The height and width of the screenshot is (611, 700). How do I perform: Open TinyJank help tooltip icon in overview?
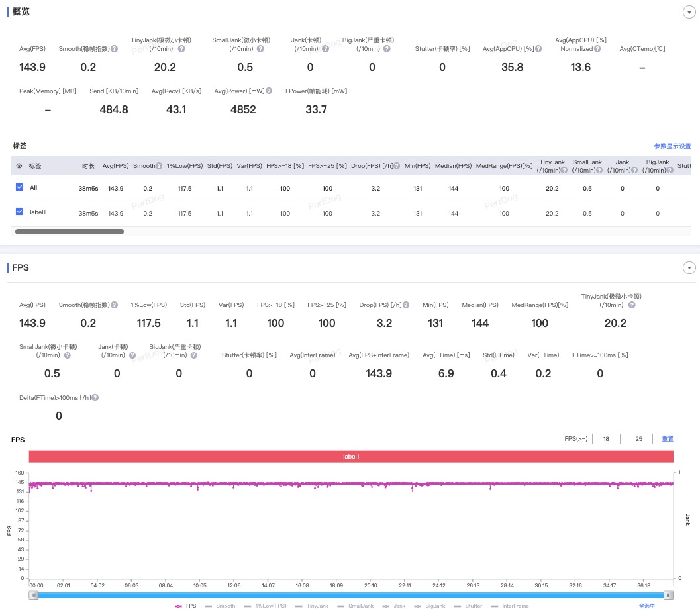(x=181, y=48)
